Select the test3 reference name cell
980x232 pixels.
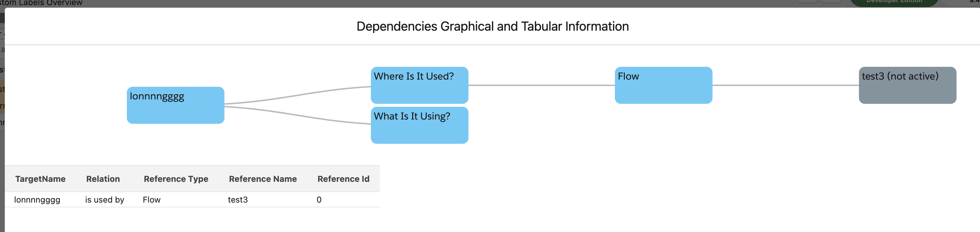pos(237,200)
